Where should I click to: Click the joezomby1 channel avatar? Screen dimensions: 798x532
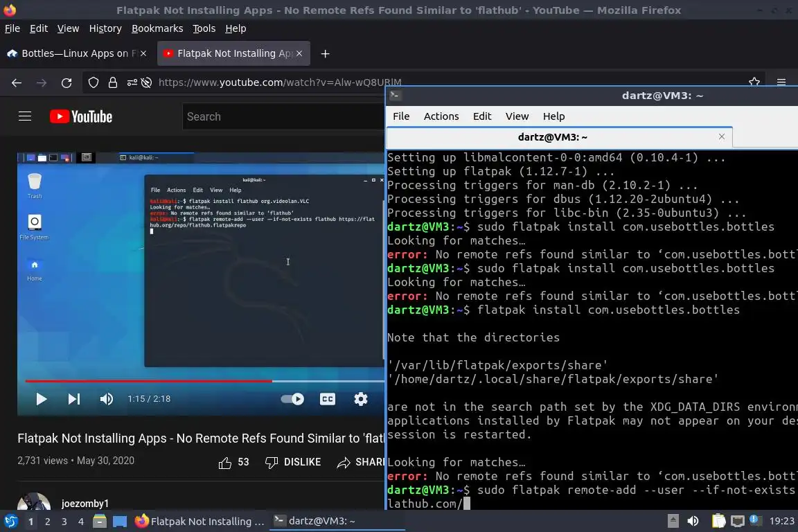tap(33, 502)
